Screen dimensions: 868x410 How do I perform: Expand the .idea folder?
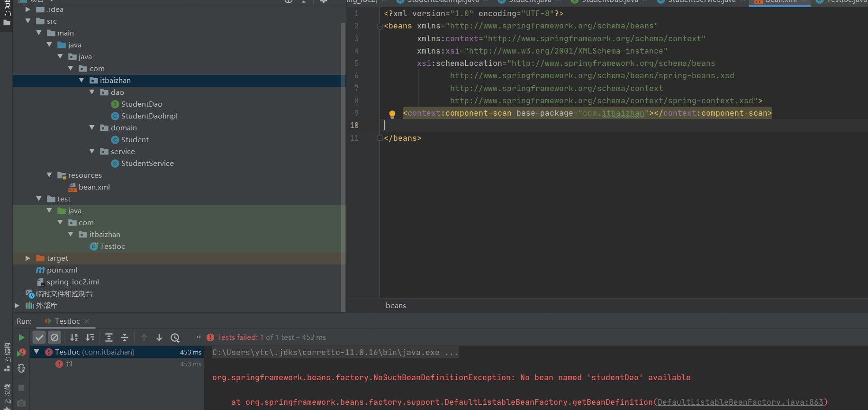point(28,9)
